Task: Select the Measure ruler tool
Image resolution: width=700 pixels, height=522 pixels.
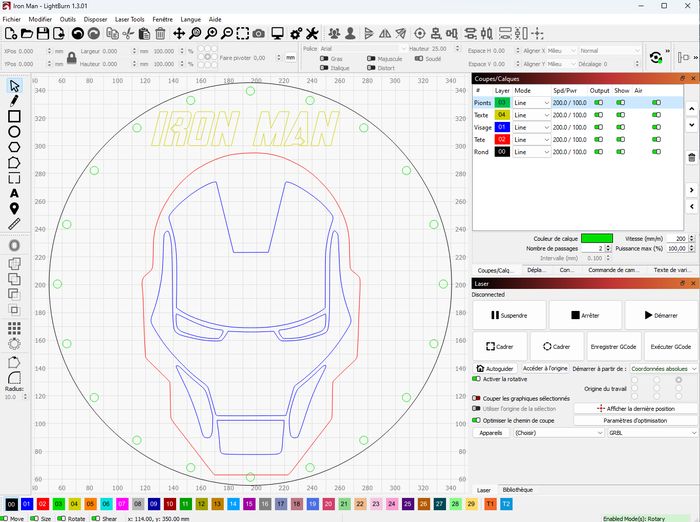Action: [x=14, y=224]
